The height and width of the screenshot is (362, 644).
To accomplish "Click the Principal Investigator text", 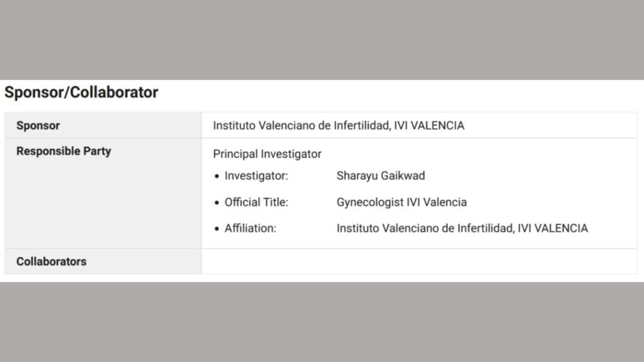I will point(267,154).
